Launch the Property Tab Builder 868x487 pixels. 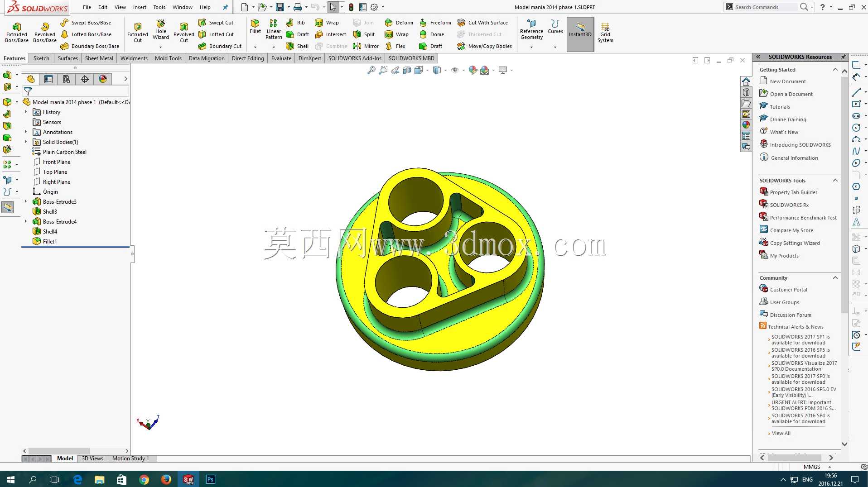tap(794, 192)
